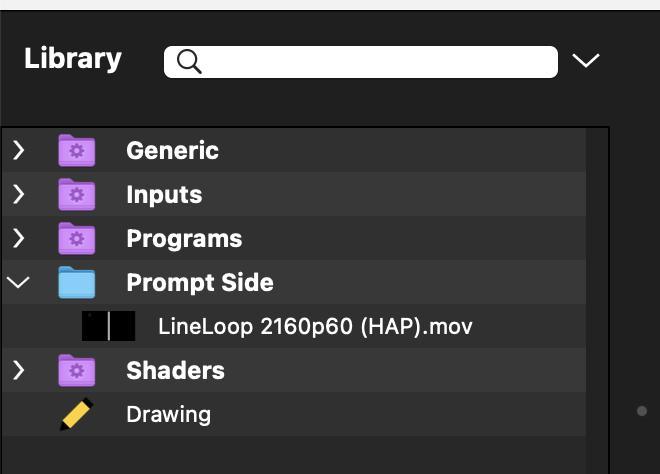Click the Shaders purple gear folder icon
This screenshot has width=660, height=474.
click(x=77, y=371)
